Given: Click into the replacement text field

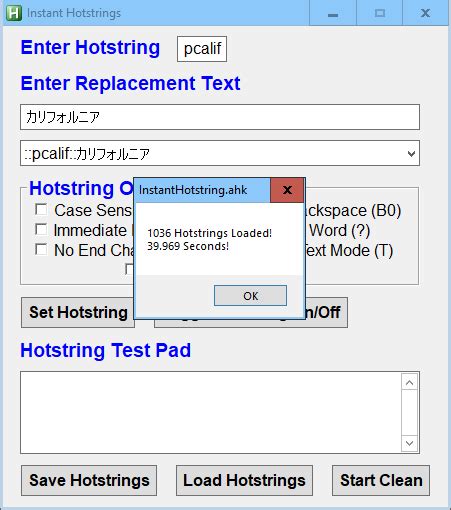Looking at the screenshot, I should point(220,117).
